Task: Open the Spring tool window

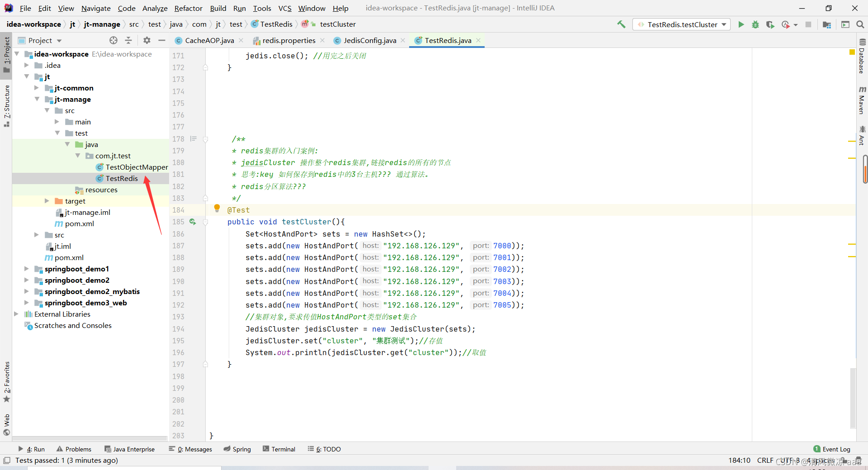Action: [237, 449]
